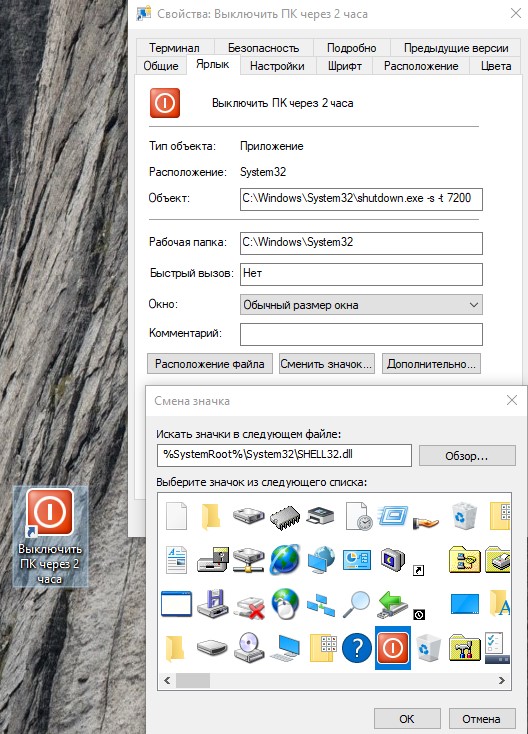This screenshot has width=528, height=734.
Task: Expand the Окно window size dropdown
Action: [x=361, y=305]
